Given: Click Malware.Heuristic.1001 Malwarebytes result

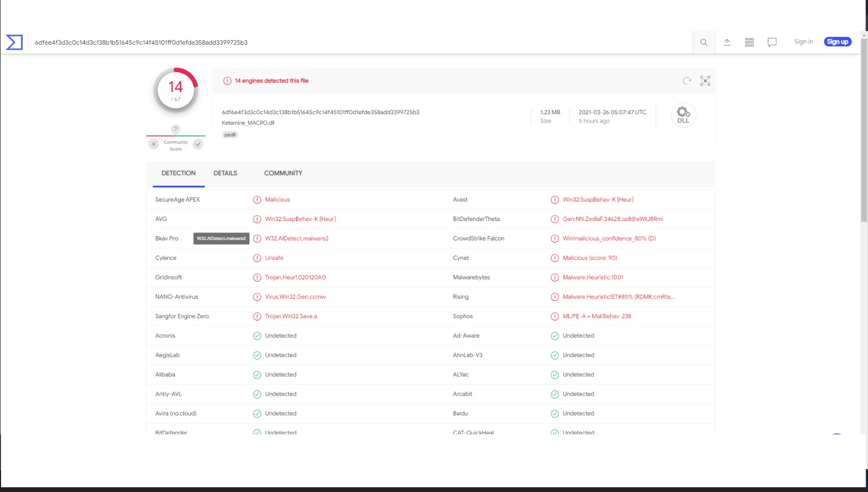Looking at the screenshot, I should point(593,277).
